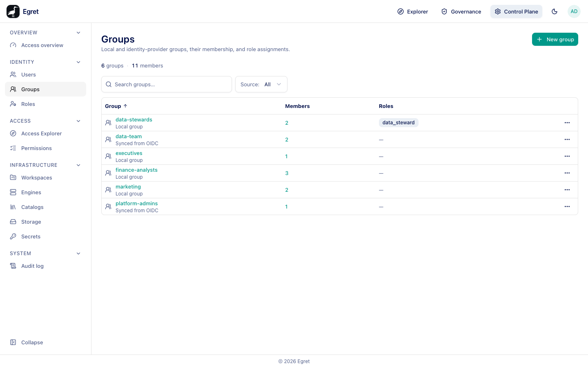Open row actions for platform-admins group
The width and height of the screenshot is (588, 368).
(567, 206)
